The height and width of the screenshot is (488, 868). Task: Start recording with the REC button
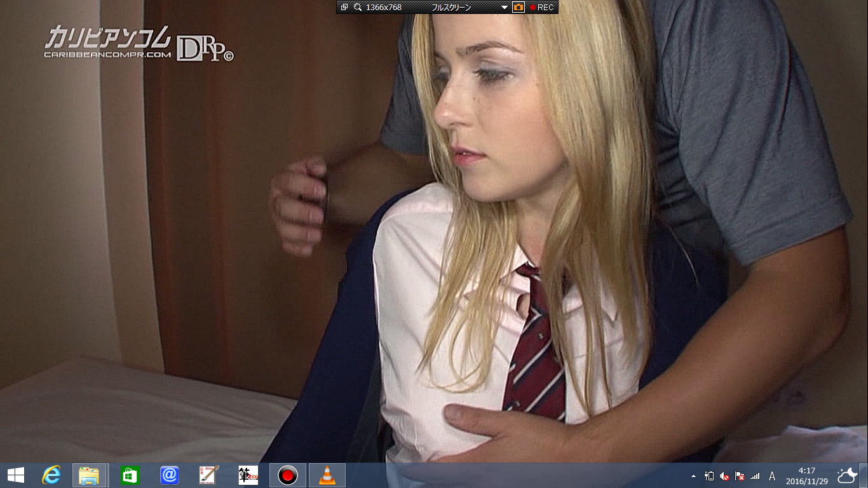(x=542, y=7)
